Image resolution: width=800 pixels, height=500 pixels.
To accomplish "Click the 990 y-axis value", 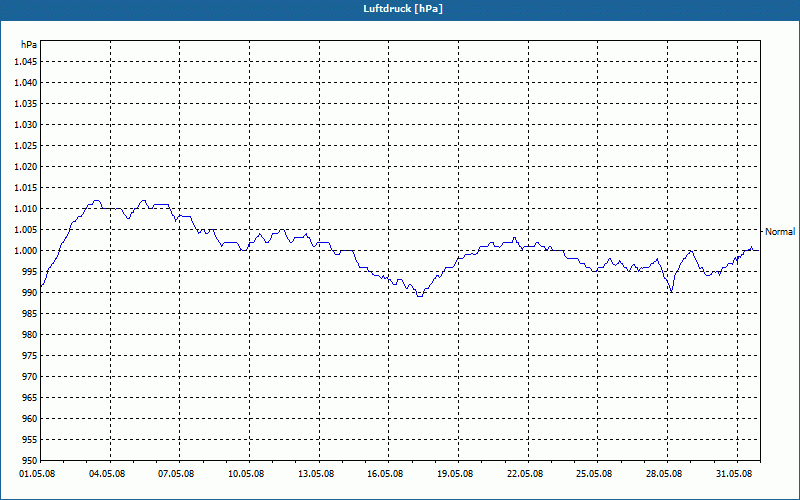I will point(30,293).
